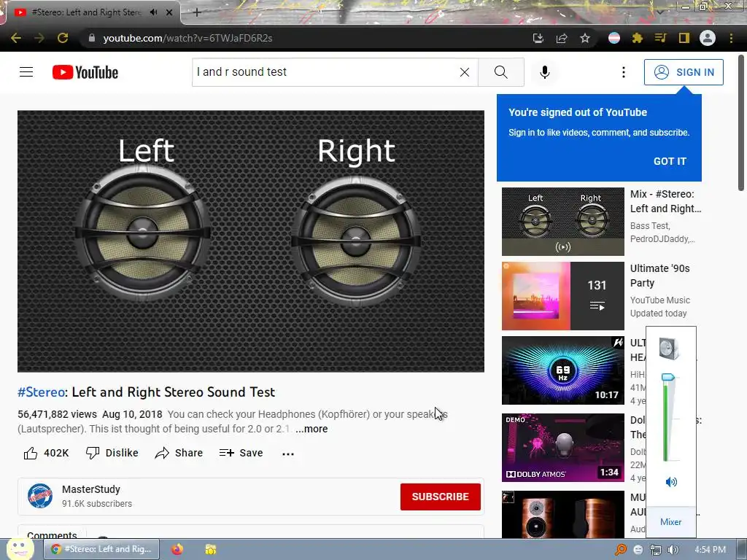Image resolution: width=747 pixels, height=560 pixels.
Task: Open the volume Mixer link
Action: tap(671, 522)
